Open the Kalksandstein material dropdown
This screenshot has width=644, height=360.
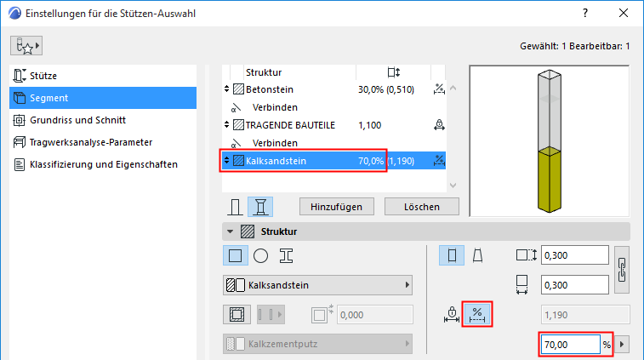tap(317, 285)
